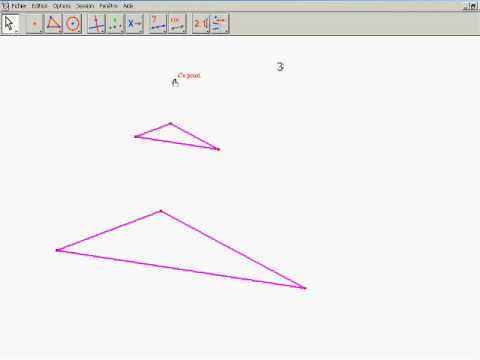
Task: Open the Macro toolbox (X arrow icon)
Action: (x=135, y=24)
